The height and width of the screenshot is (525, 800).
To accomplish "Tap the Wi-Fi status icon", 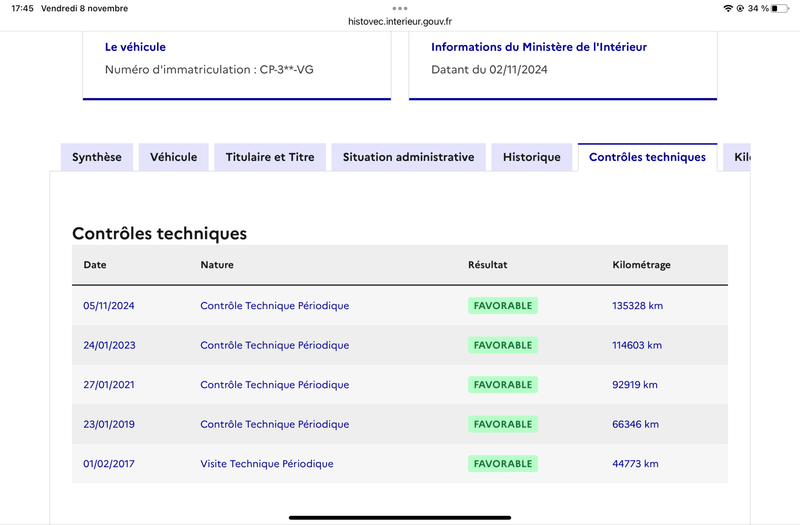I will coord(728,8).
